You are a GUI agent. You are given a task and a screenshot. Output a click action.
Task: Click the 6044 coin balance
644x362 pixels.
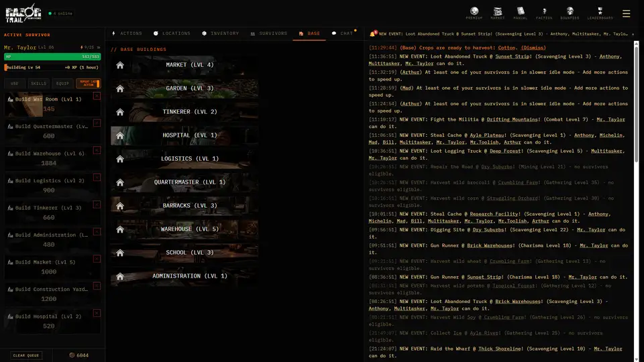click(79, 355)
